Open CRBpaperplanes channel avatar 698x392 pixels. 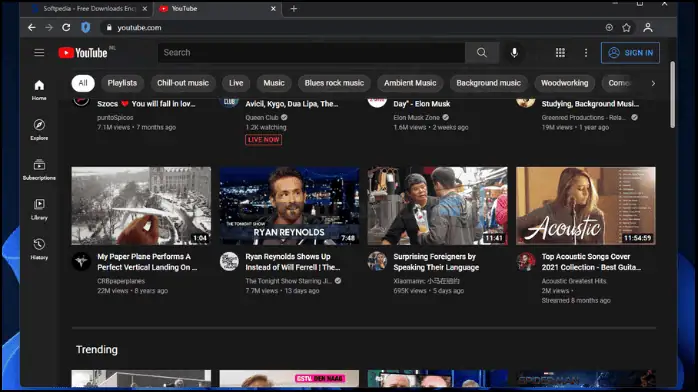pyautogui.click(x=81, y=261)
